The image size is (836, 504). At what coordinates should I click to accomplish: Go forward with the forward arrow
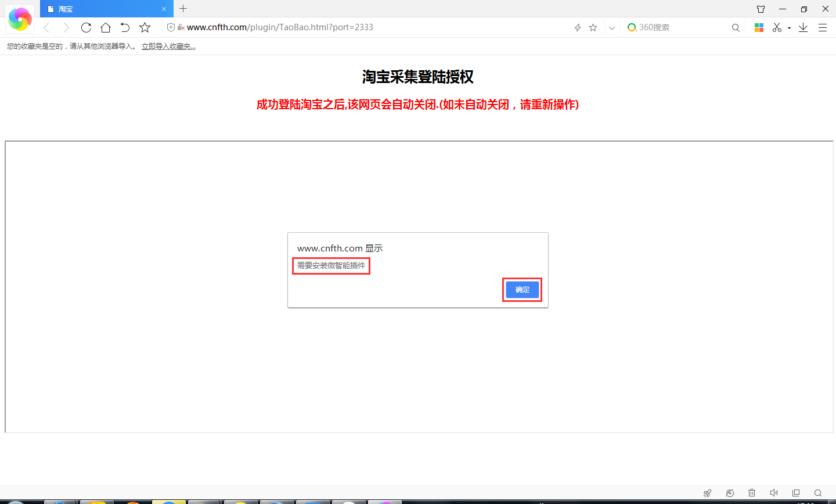click(x=66, y=27)
